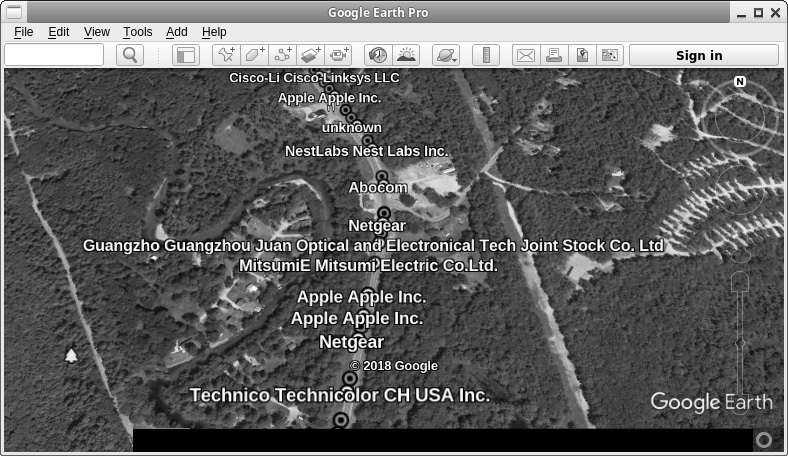
Task: Select the ruler measurement tool
Action: [x=484, y=55]
